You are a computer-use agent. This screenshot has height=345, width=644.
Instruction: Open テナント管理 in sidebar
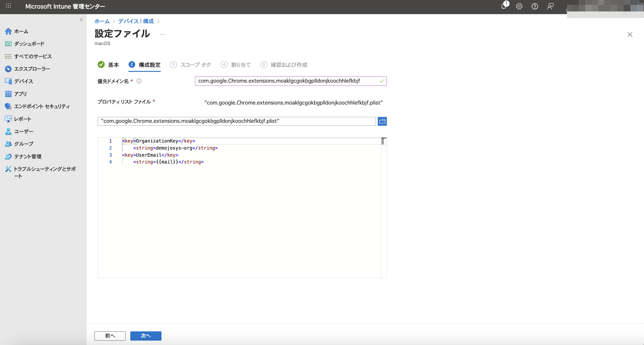[28, 156]
